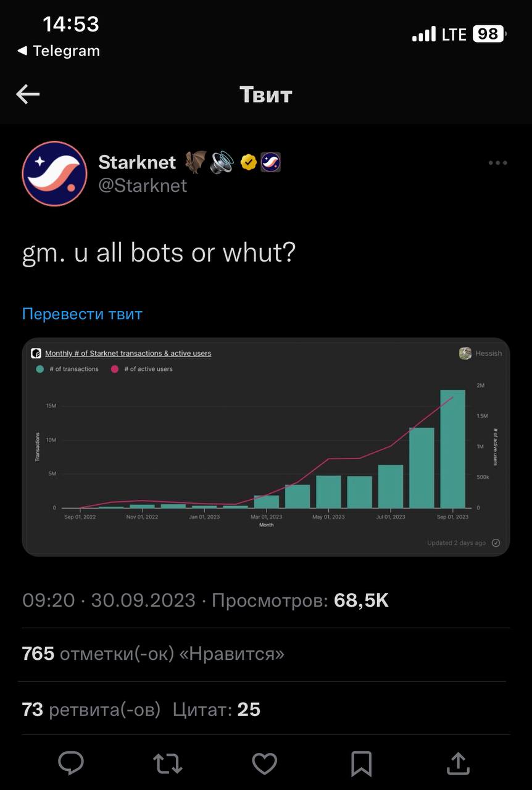Open the @Starknet handle
This screenshot has height=790, width=532.
(143, 185)
